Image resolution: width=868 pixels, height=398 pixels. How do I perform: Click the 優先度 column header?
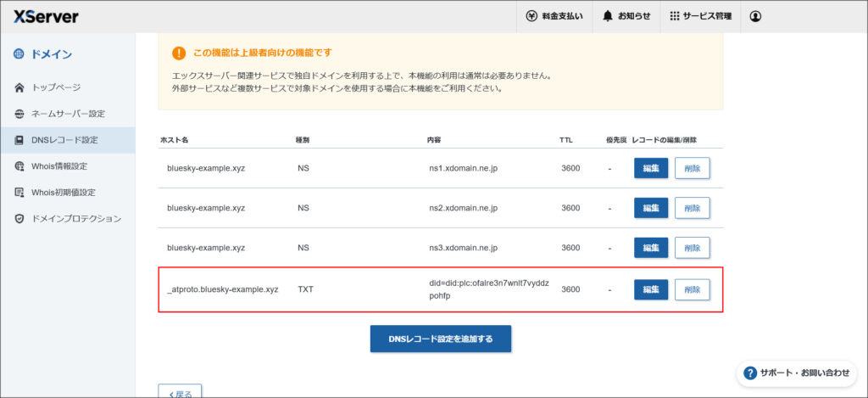click(x=616, y=140)
